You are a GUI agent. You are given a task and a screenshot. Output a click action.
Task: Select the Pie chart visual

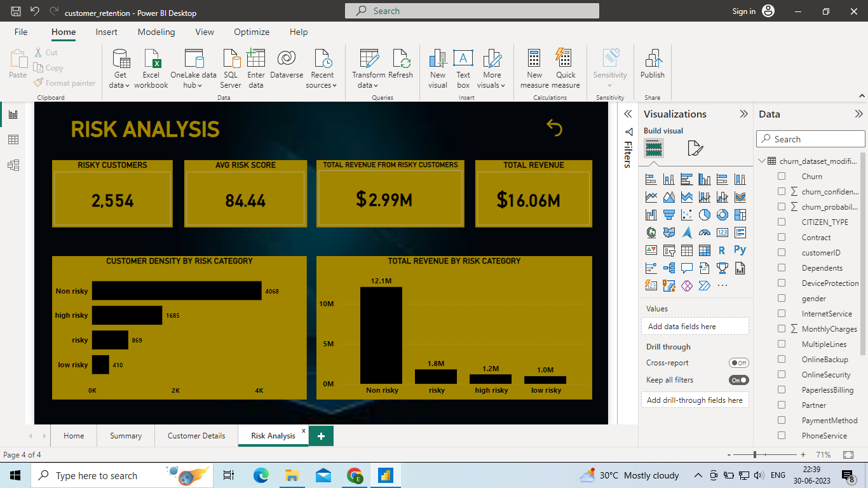[704, 214]
